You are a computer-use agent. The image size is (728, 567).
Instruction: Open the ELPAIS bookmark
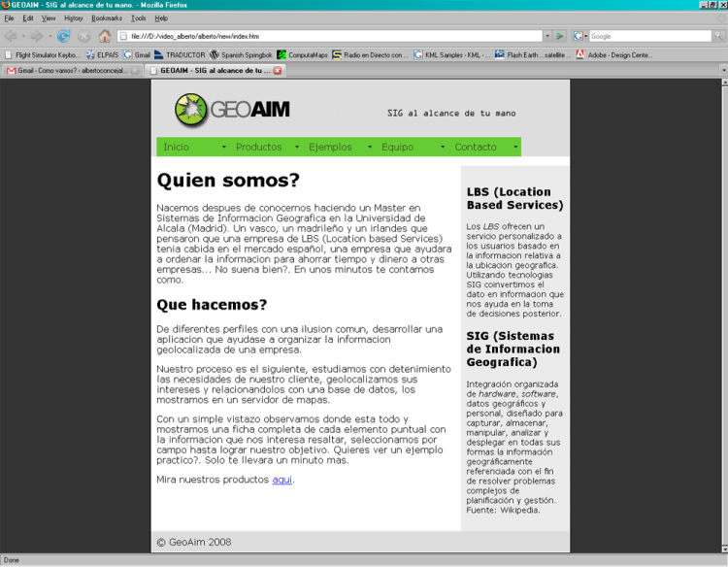pos(102,54)
